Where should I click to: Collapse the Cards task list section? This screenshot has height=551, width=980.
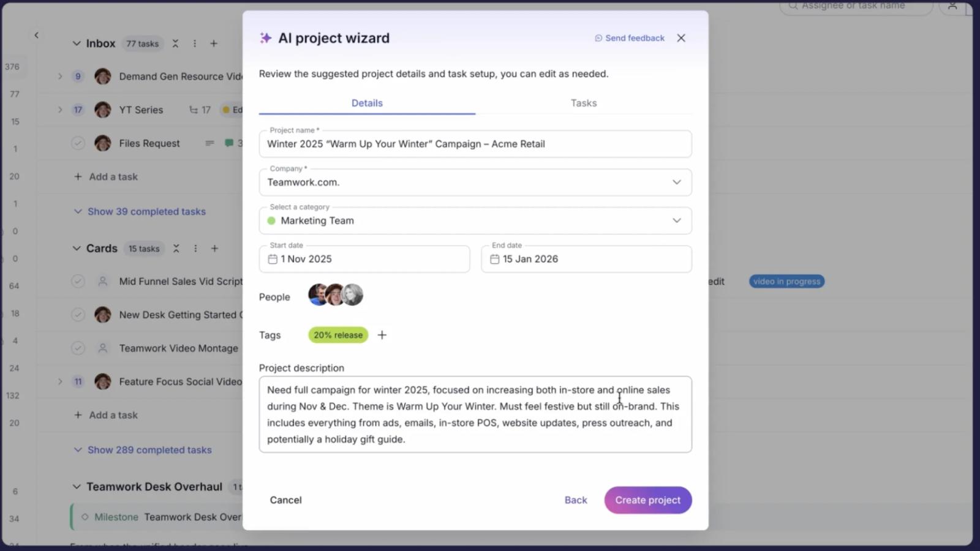tap(77, 249)
